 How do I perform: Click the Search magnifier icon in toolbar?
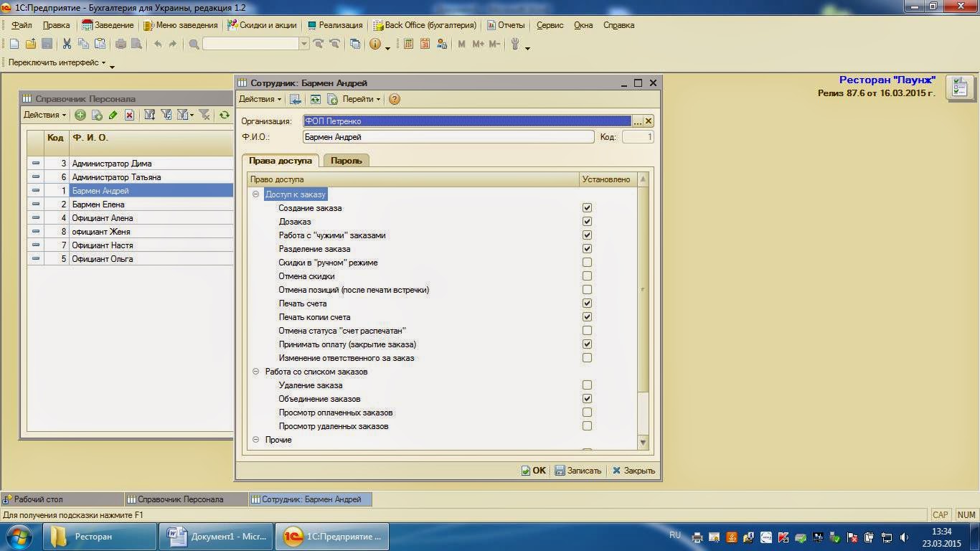194,44
